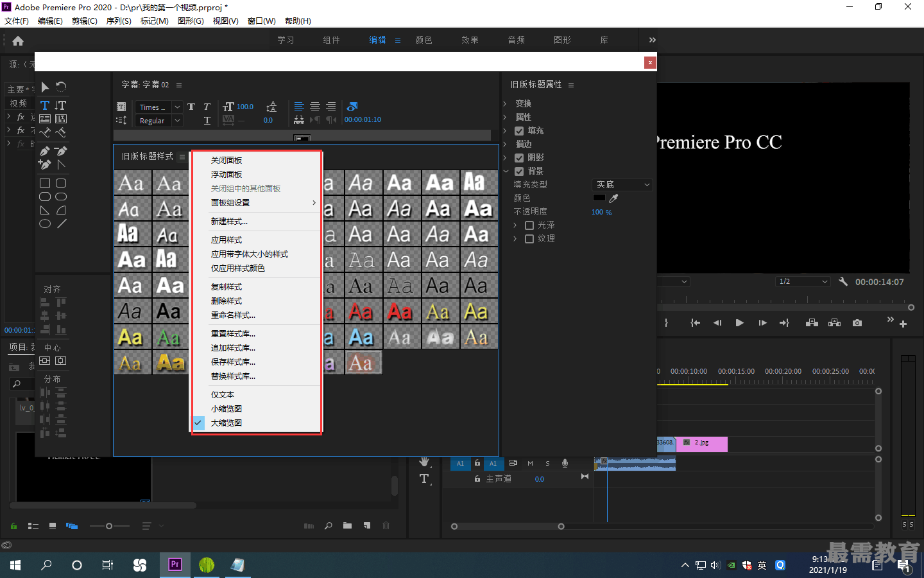Align title text to the right

pos(330,107)
